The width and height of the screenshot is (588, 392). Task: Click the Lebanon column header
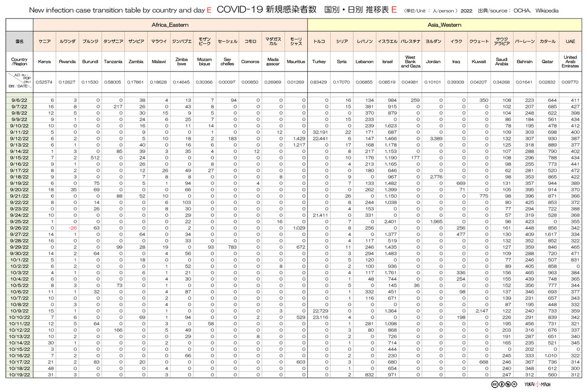tap(365, 62)
